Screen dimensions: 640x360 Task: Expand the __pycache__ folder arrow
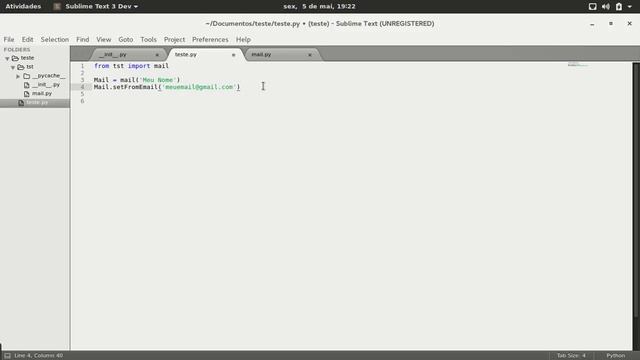tap(18, 76)
